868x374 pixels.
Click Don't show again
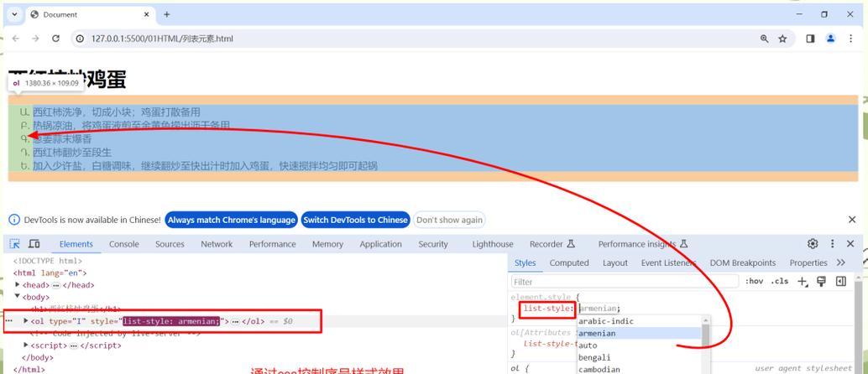449,220
